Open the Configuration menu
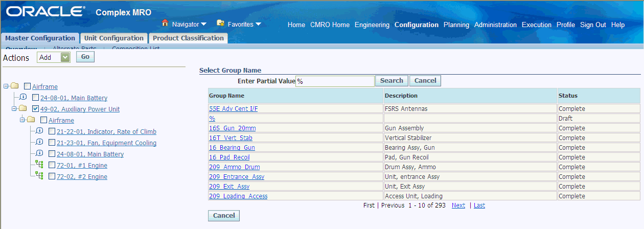Screen dimensions: 644x229 (x=417, y=25)
